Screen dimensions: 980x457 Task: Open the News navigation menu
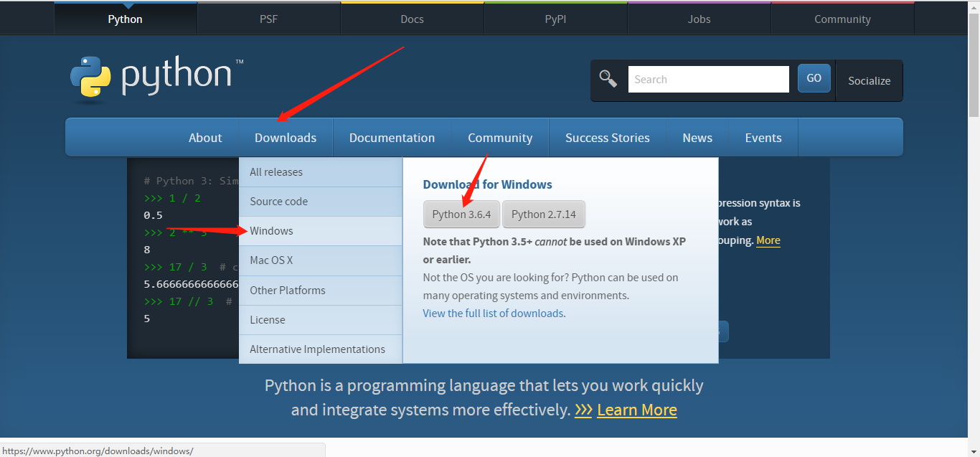[697, 138]
